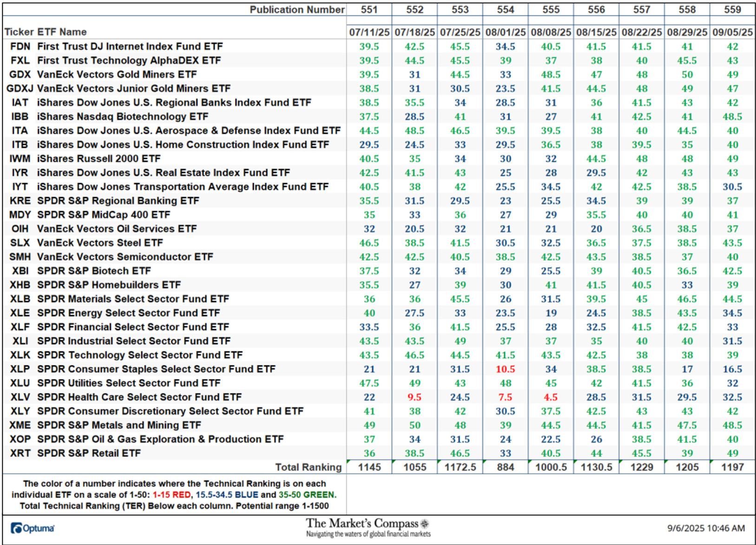This screenshot has height=545, width=756.
Task: Select iShares Dow Jones U.S. Home Construction name
Action: [x=183, y=145]
